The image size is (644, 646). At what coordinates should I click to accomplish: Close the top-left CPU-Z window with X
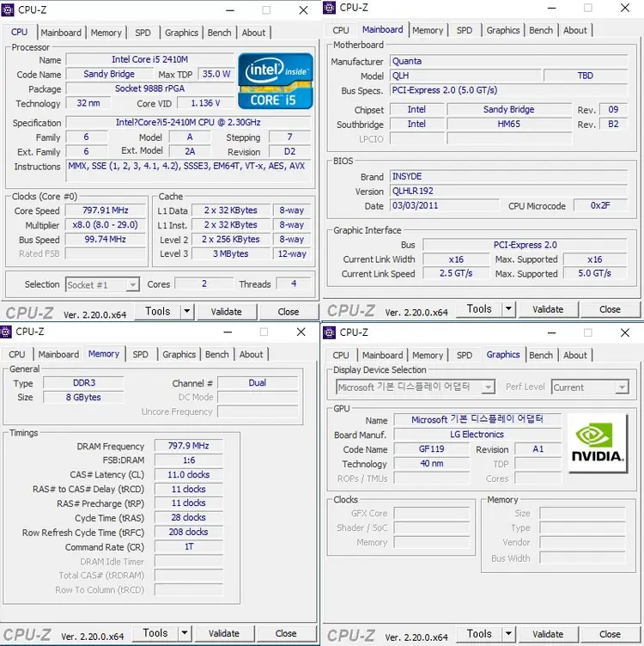(x=303, y=10)
